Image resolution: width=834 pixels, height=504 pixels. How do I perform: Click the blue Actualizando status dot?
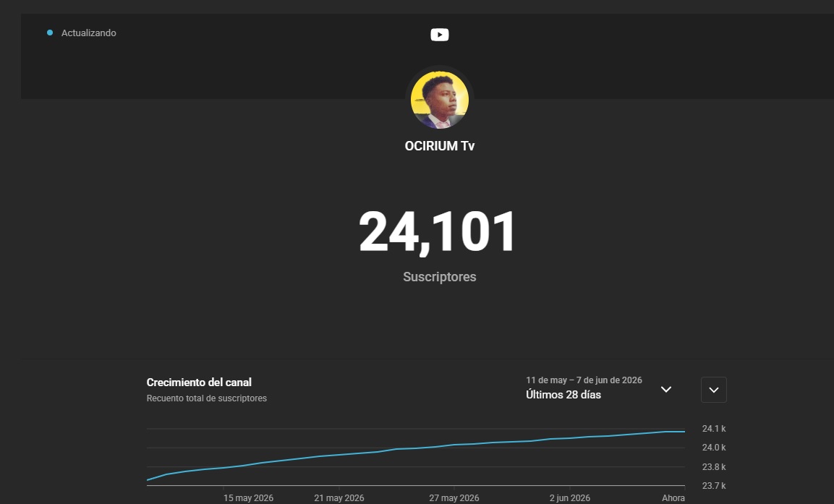(50, 33)
